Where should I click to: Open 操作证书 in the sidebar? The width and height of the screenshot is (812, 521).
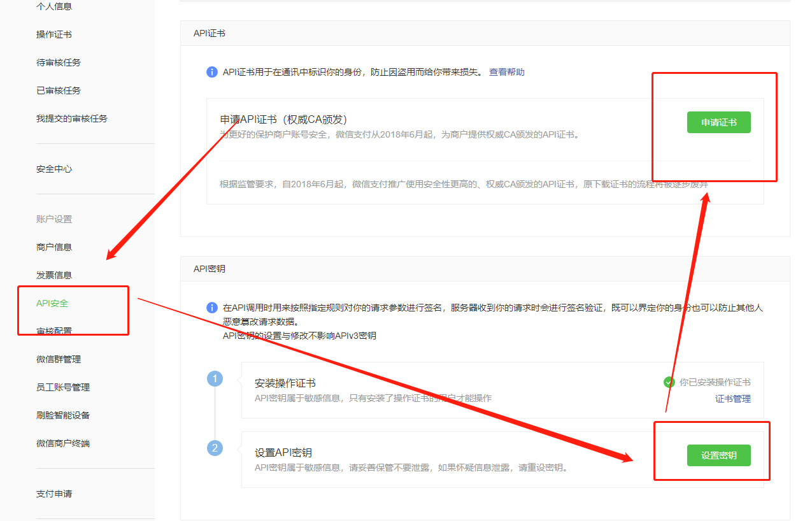coord(54,34)
